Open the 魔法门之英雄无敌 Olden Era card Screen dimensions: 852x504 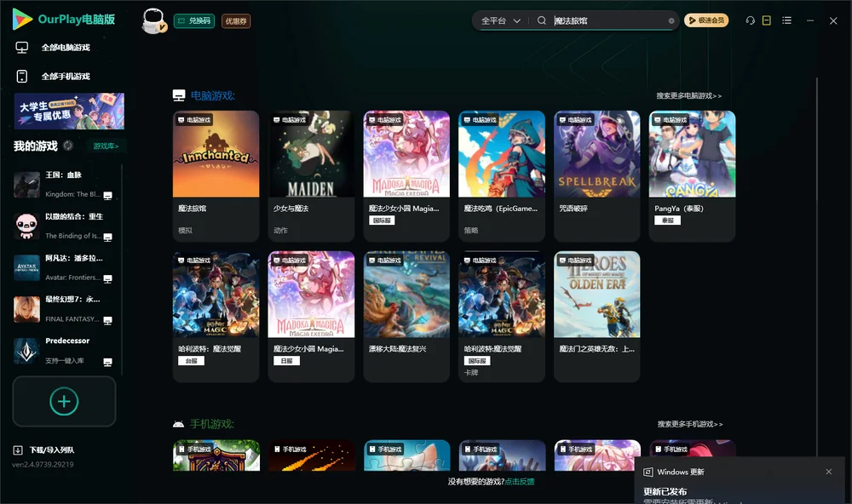[x=597, y=317]
